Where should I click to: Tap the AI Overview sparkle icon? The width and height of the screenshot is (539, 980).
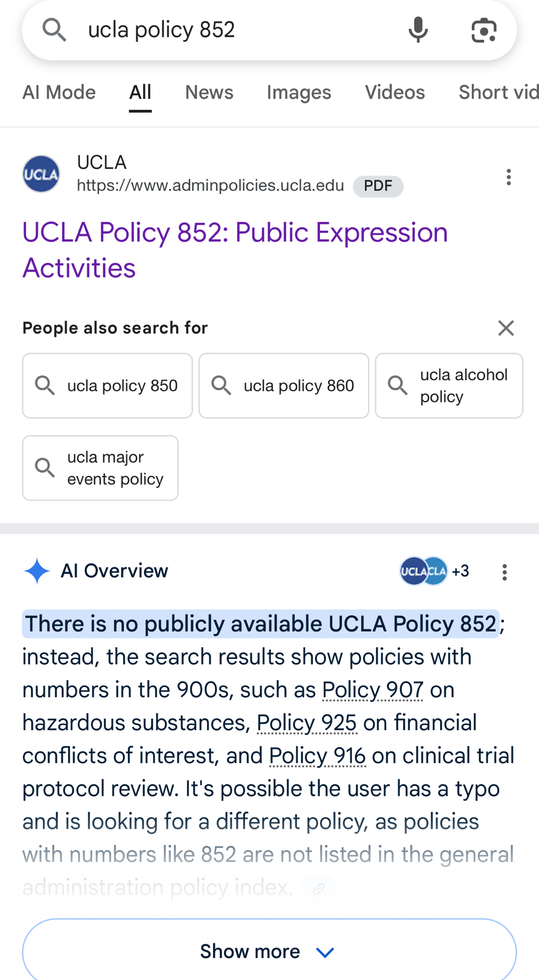point(37,571)
